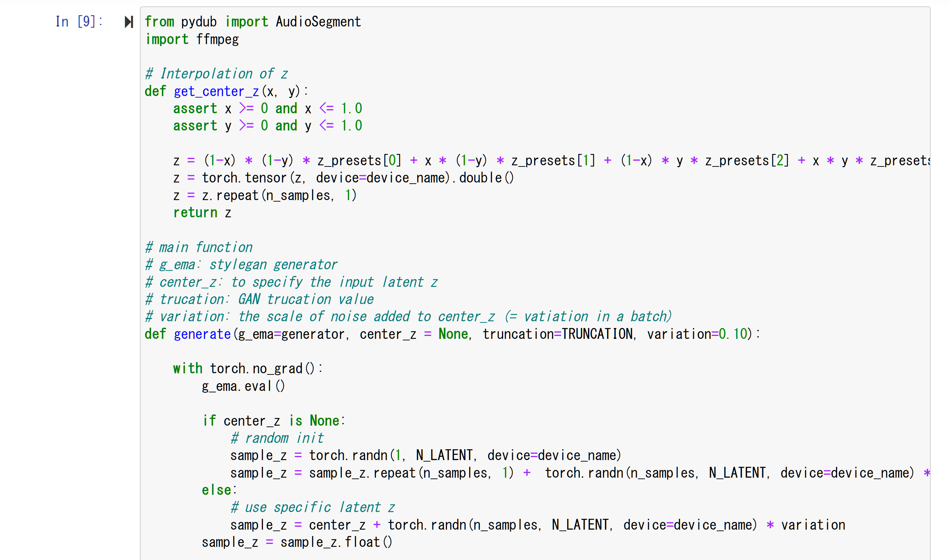Click the torch.tensor call line

coord(343,178)
